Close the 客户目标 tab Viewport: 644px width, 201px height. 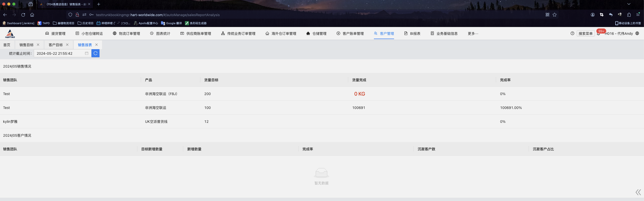point(67,45)
